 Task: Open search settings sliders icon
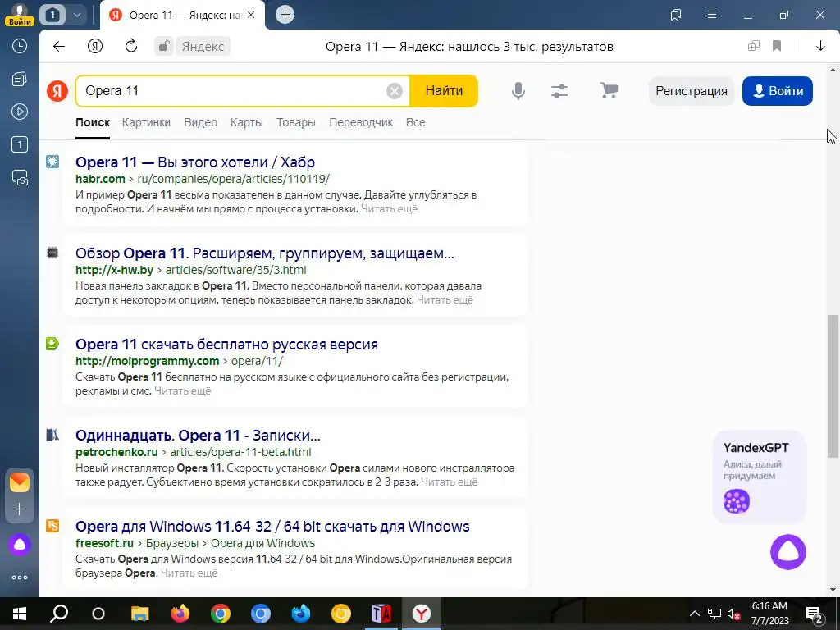click(559, 91)
